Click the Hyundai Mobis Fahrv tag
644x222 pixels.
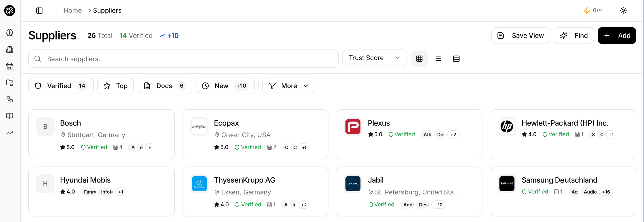pos(90,192)
